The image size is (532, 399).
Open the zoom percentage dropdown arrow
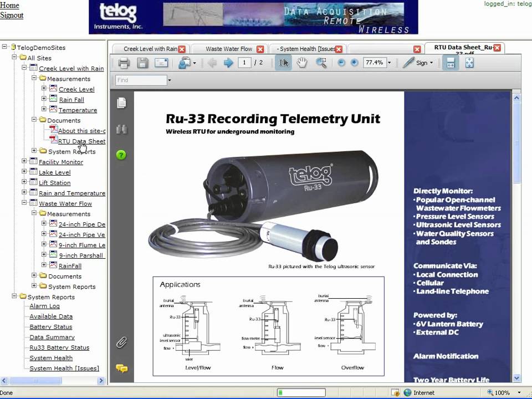[389, 63]
